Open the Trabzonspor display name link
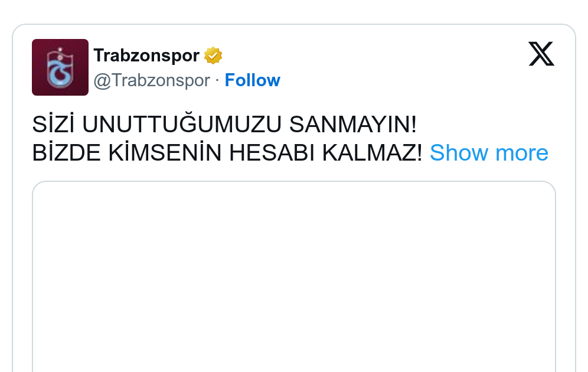Image resolution: width=588 pixels, height=372 pixels. tap(146, 56)
